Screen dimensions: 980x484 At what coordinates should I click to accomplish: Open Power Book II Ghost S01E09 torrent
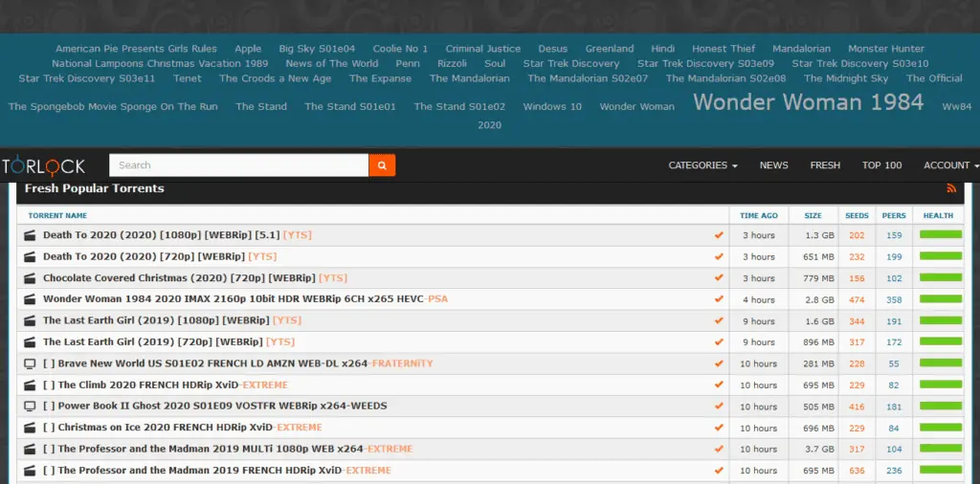pyautogui.click(x=215, y=406)
